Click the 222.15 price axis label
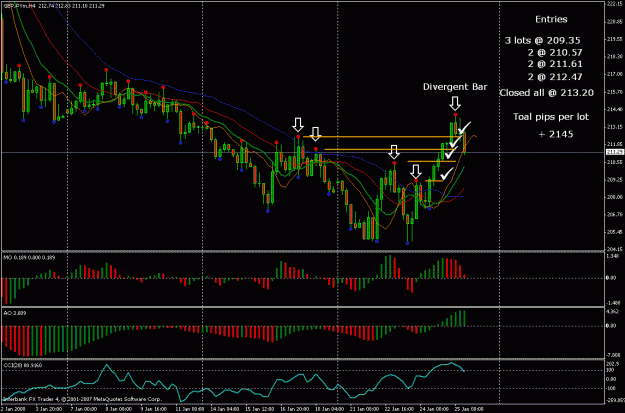The width and height of the screenshot is (625, 413). tap(612, 4)
